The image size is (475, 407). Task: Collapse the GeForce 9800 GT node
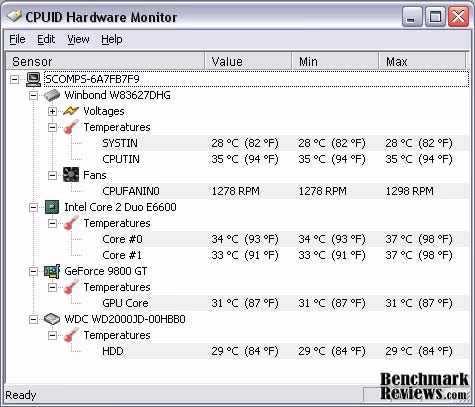point(33,271)
